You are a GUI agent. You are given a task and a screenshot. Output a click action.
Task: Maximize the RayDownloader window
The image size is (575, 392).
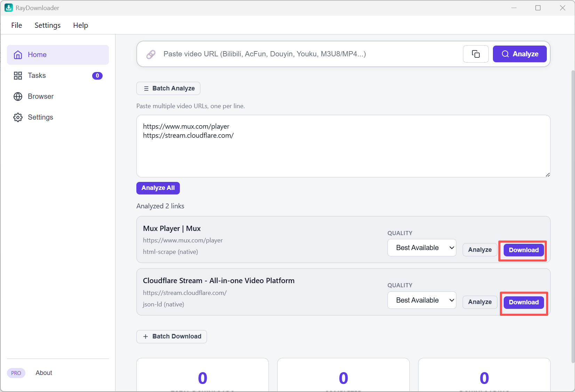point(538,8)
